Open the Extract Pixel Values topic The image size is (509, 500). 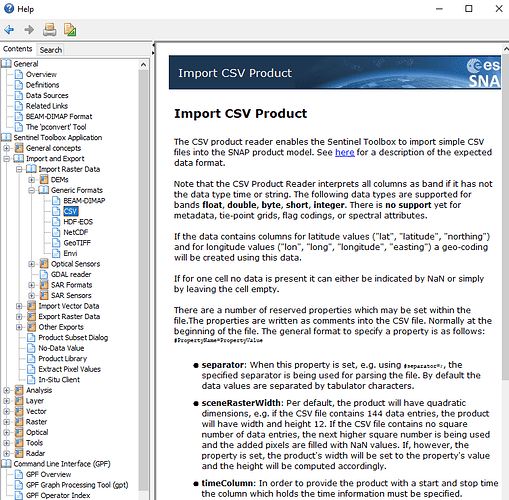69,369
